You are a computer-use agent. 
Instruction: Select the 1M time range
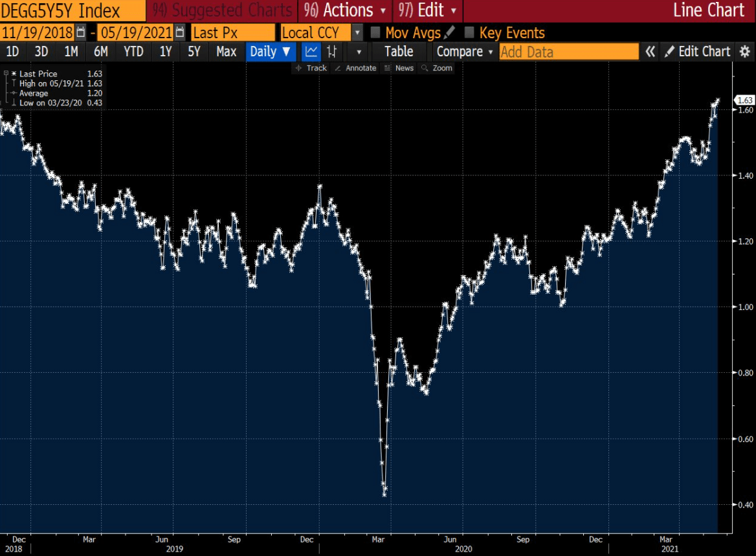[71, 51]
